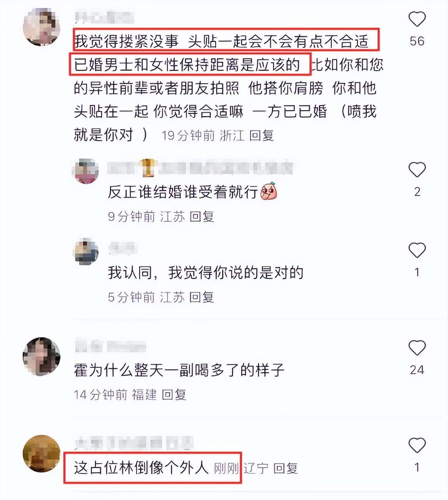Reply to the Fujian comment from 14分钟前
Image resolution: width=448 pixels, height=500 pixels.
point(174,394)
